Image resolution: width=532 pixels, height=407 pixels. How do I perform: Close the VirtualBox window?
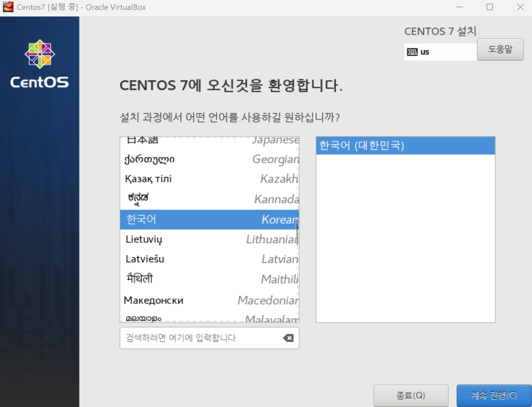click(x=520, y=7)
